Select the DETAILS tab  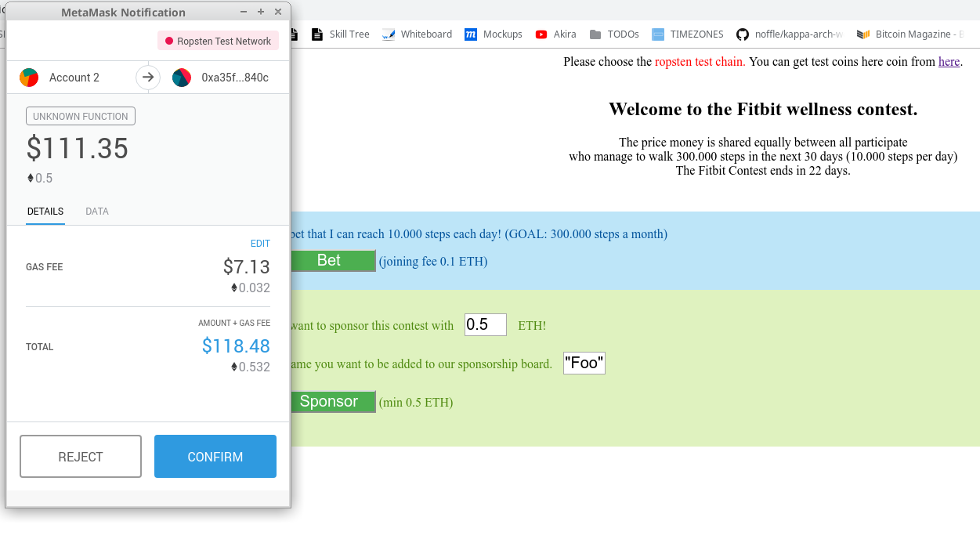click(x=45, y=212)
